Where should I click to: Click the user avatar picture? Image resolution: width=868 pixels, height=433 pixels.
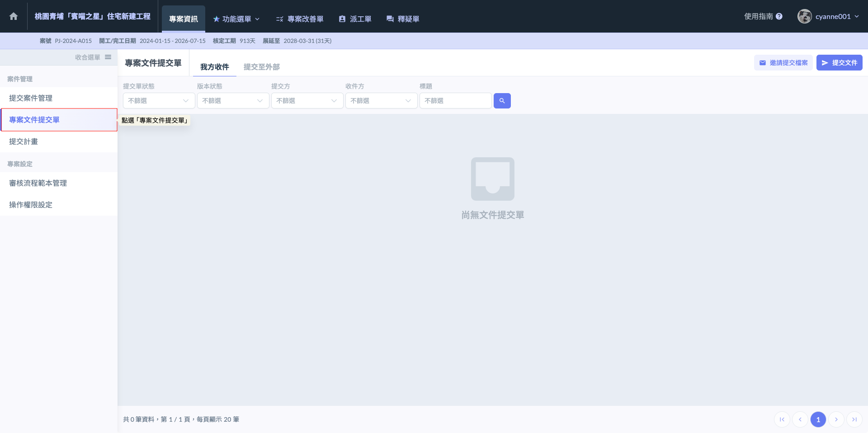click(805, 16)
